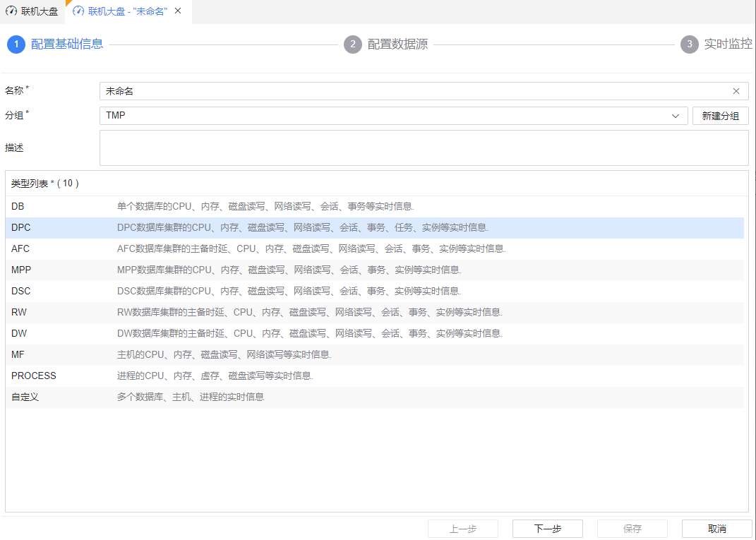Click the 实时监控 step label
Image resolution: width=756 pixels, height=540 pixels.
[728, 44]
